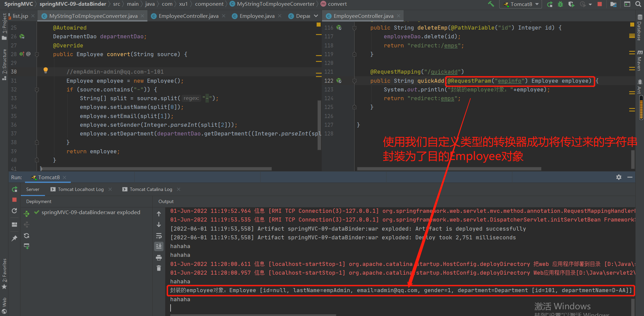The image size is (644, 316).
Task: Click line 28 override gutter icon
Action: click(22, 54)
